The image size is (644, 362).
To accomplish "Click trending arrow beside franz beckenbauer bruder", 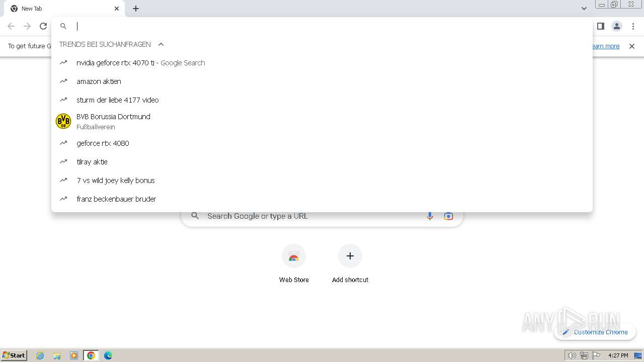I will pyautogui.click(x=63, y=199).
